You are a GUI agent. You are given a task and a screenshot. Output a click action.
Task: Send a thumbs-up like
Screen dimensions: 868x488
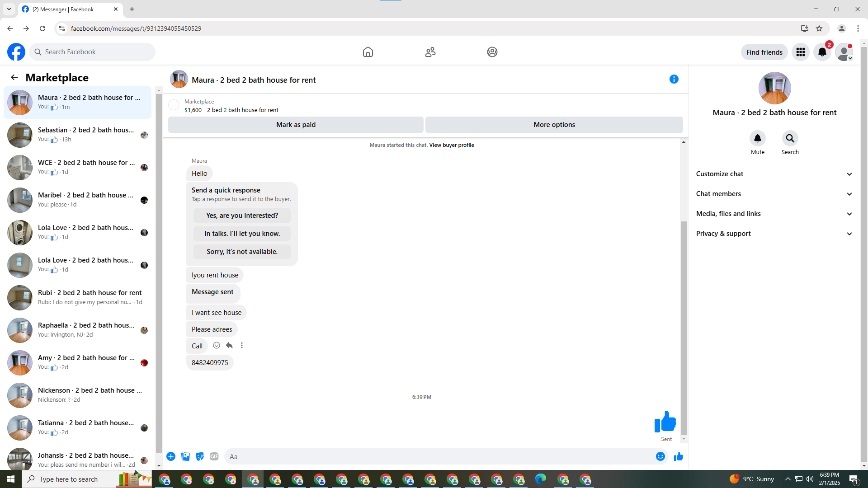[x=678, y=456]
